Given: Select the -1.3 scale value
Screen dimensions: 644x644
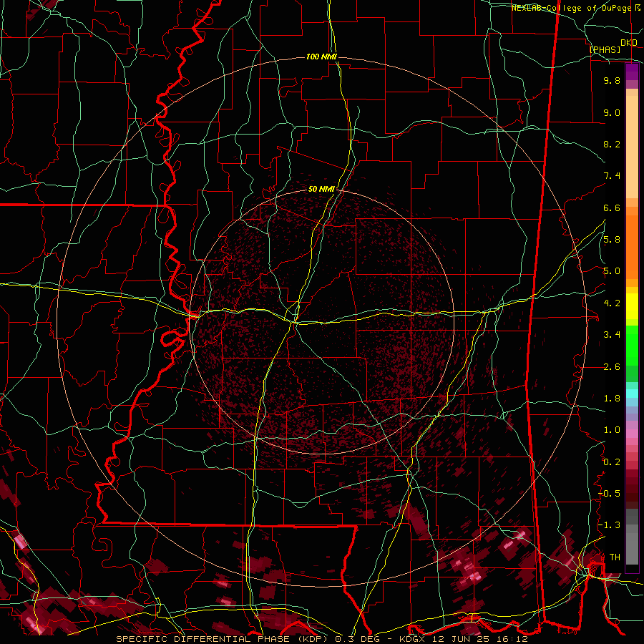Looking at the screenshot, I should click(610, 525).
